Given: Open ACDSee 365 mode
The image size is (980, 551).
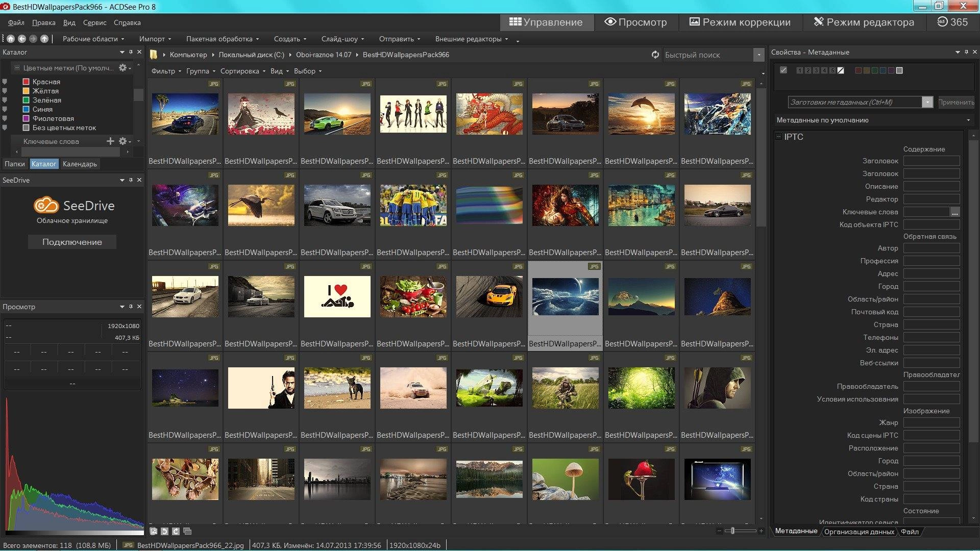Looking at the screenshot, I should (952, 22).
